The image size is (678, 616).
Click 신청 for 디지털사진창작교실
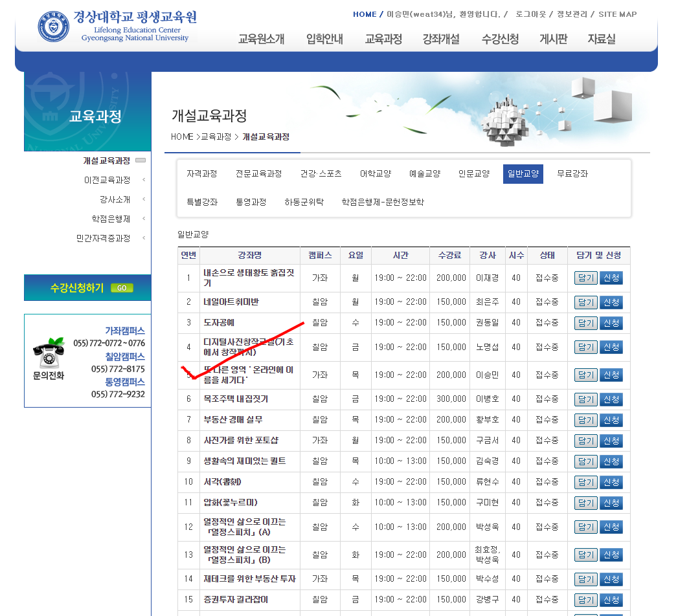[611, 347]
